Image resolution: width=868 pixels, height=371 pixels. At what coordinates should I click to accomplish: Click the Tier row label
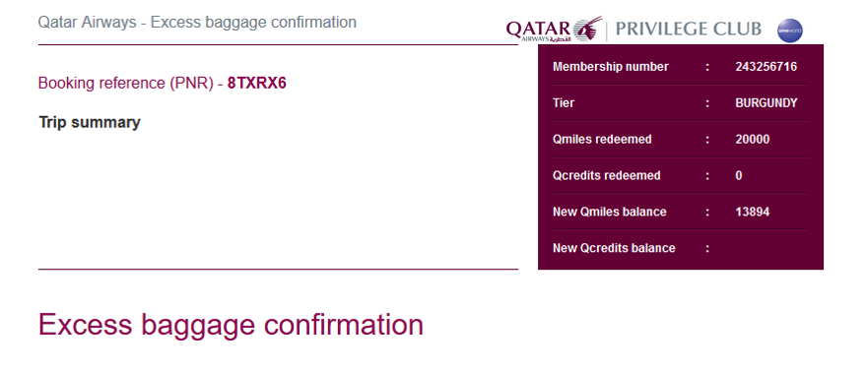(x=564, y=103)
